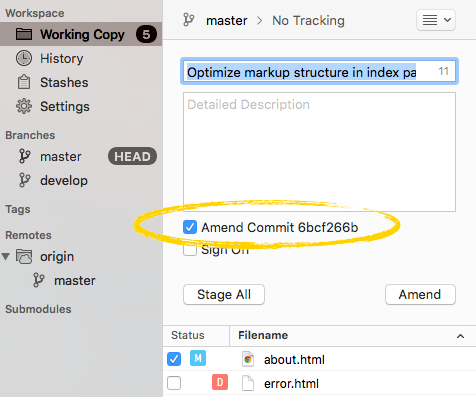Image resolution: width=476 pixels, height=397 pixels.
Task: Open Settings gear icon in sidebar
Action: point(24,106)
